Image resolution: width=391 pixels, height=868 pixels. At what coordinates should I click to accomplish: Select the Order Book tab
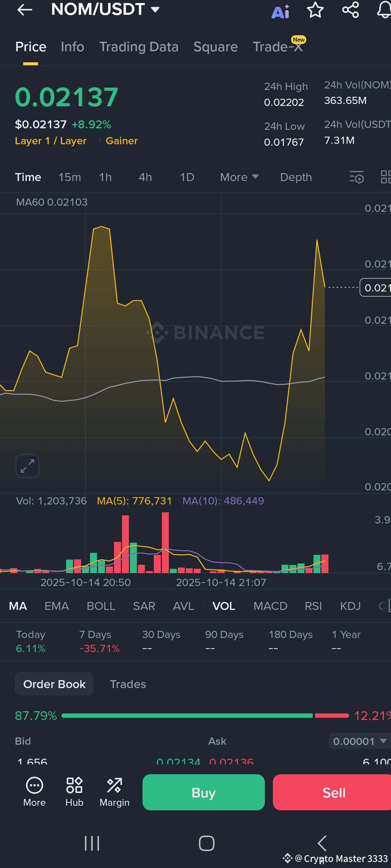pos(54,684)
